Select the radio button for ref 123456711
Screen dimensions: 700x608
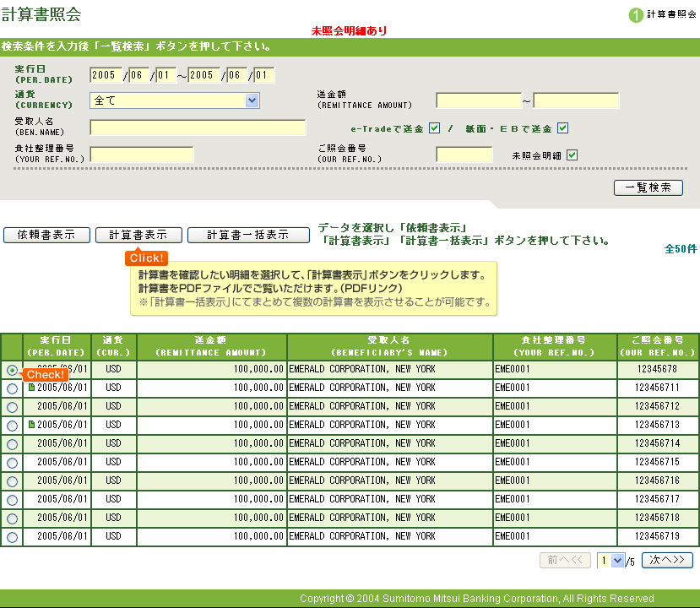[13, 388]
